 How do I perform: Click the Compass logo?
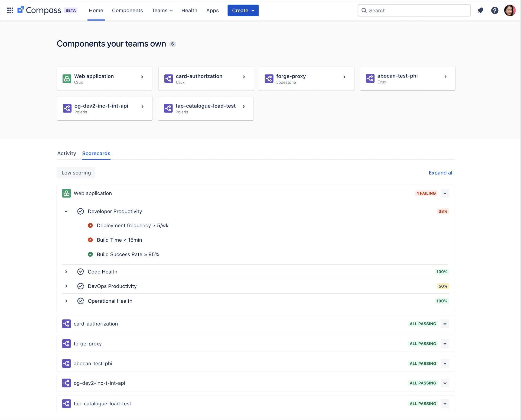tap(40, 10)
